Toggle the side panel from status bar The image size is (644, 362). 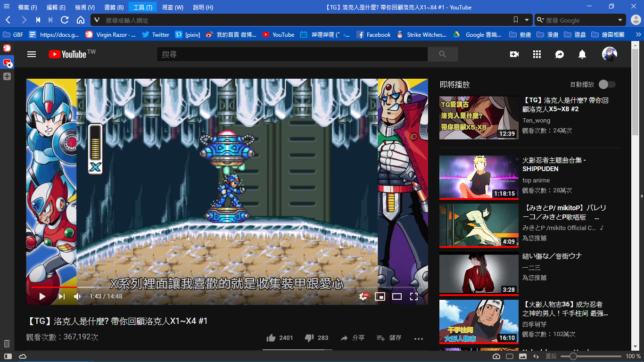(8, 356)
